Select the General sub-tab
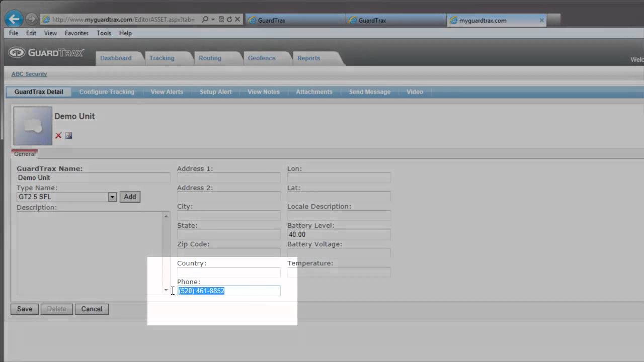 pos(25,154)
